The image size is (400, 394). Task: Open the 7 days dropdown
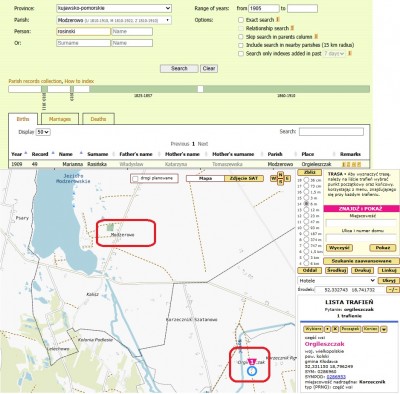(x=334, y=53)
